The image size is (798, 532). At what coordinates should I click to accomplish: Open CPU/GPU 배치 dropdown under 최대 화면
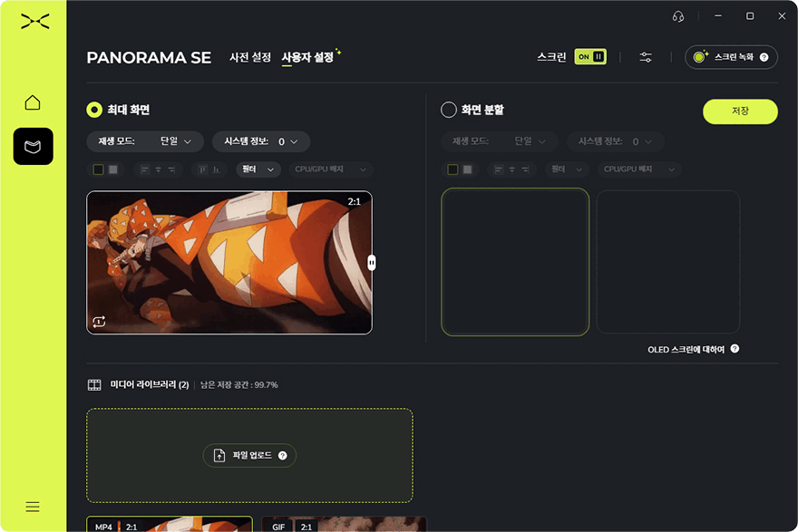coord(331,169)
